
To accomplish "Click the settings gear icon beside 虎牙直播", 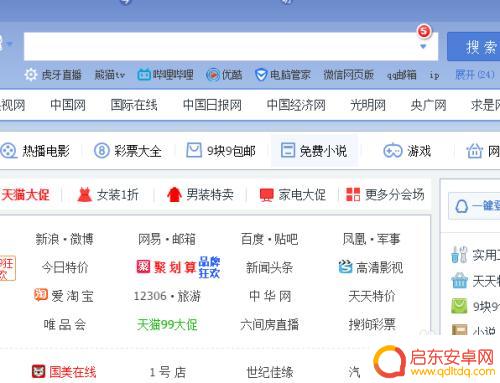I will point(31,75).
